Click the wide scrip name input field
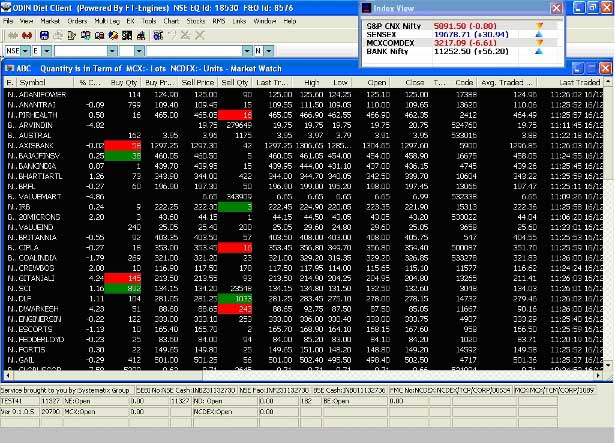The width and height of the screenshot is (615, 443). click(195, 51)
